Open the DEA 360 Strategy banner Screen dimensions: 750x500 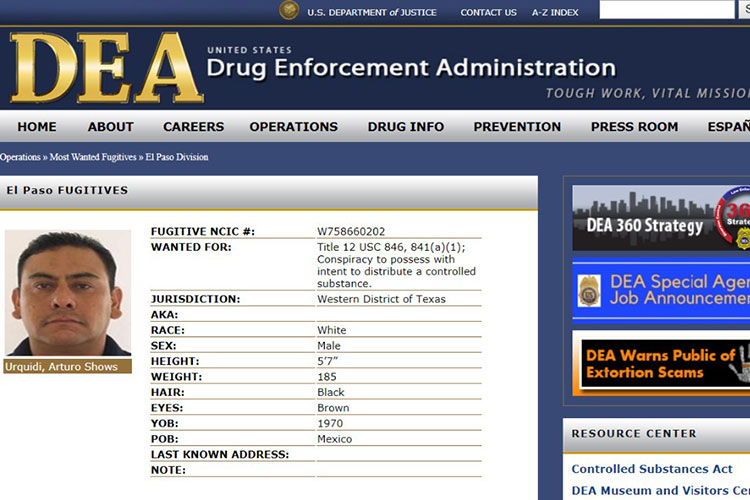(661, 218)
